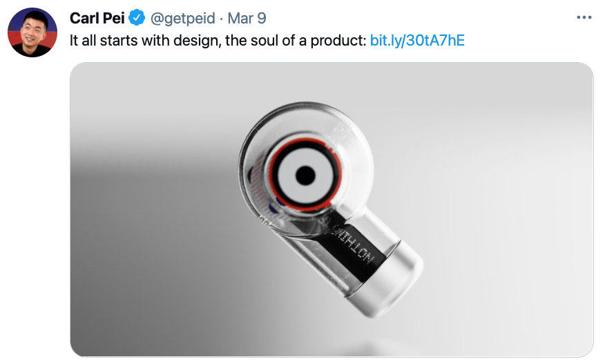605x364 pixels.
Task: Follow the bit.ly/30tA7hE link
Action: tap(417, 40)
